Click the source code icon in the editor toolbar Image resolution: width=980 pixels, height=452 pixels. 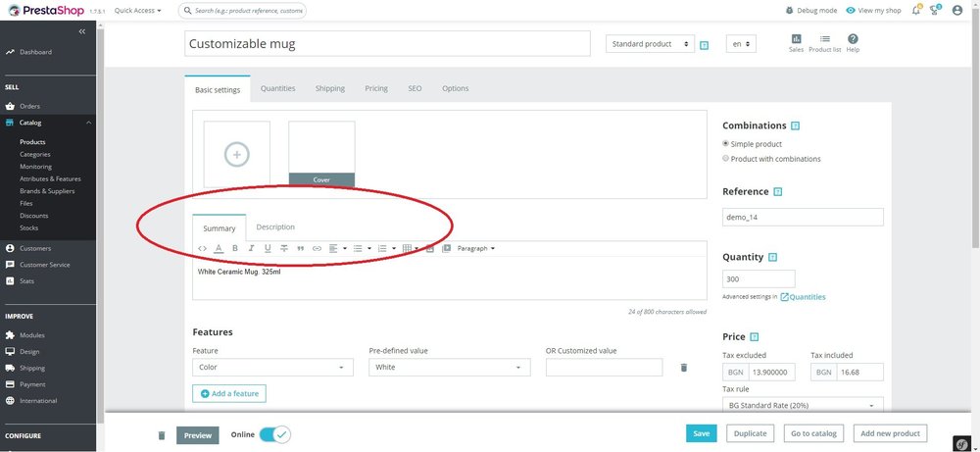point(202,248)
